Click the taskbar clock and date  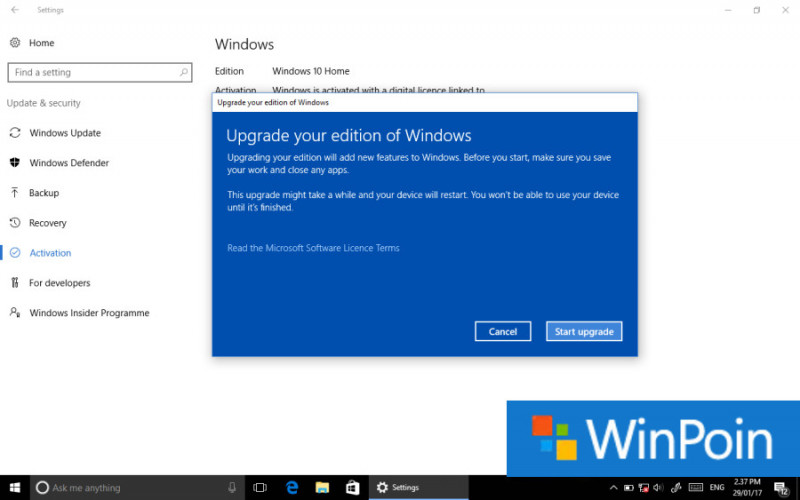click(x=747, y=487)
